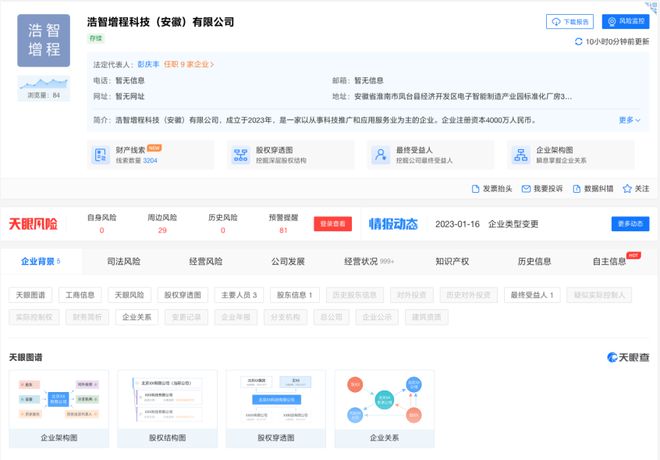This screenshot has height=460, width=660.
Task: Click the 股权穿透图 structure icon
Action: pyautogui.click(x=240, y=155)
